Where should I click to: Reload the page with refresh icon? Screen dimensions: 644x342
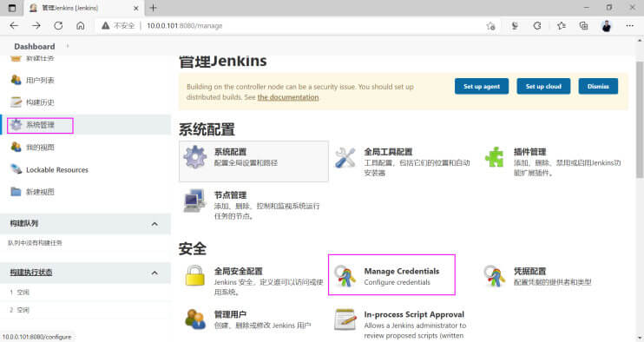[58, 25]
